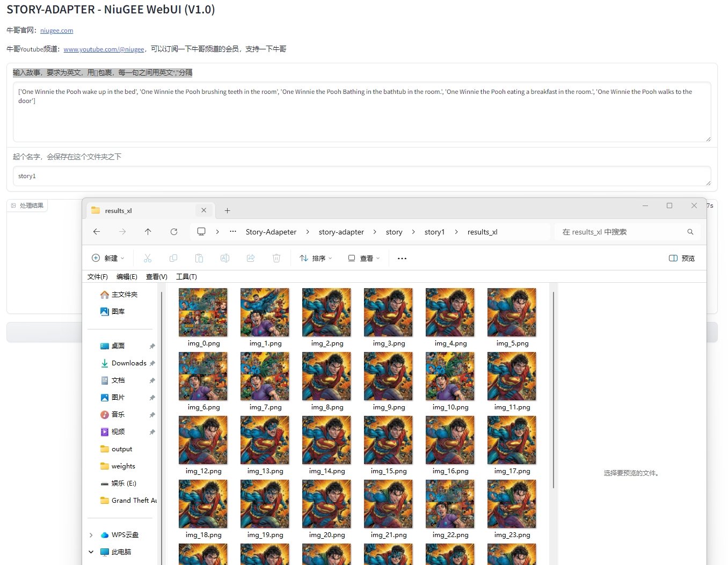Select the img_8.png thumbnail
This screenshot has height=565, width=728.
[x=326, y=376]
